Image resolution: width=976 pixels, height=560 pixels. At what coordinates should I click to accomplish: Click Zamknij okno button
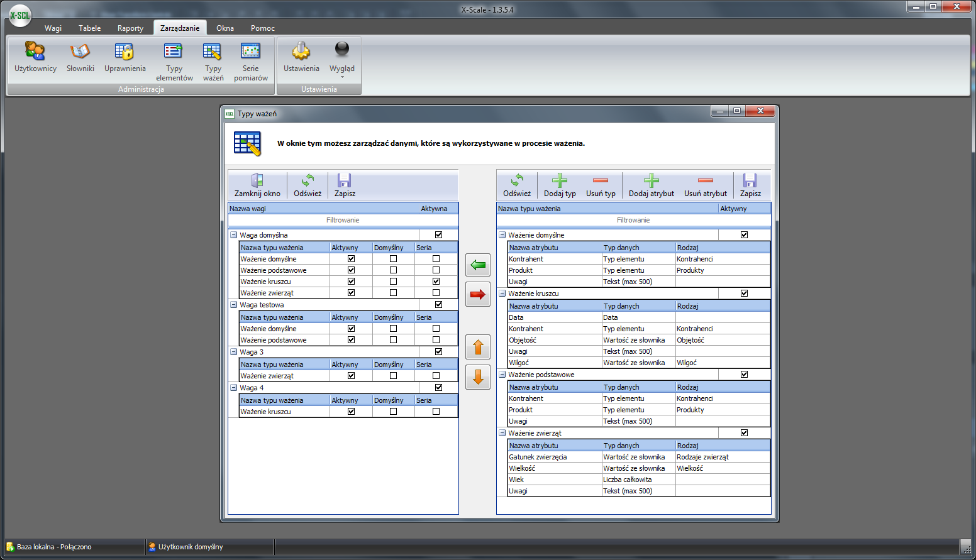(257, 185)
